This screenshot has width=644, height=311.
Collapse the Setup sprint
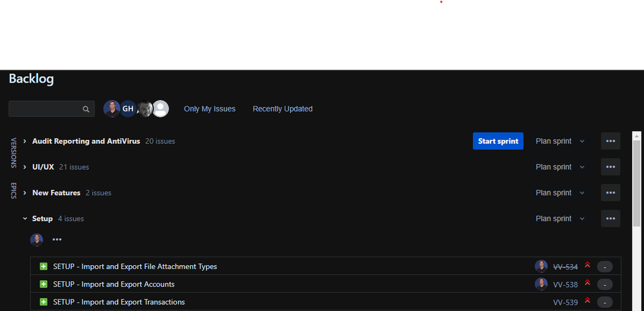coord(25,219)
